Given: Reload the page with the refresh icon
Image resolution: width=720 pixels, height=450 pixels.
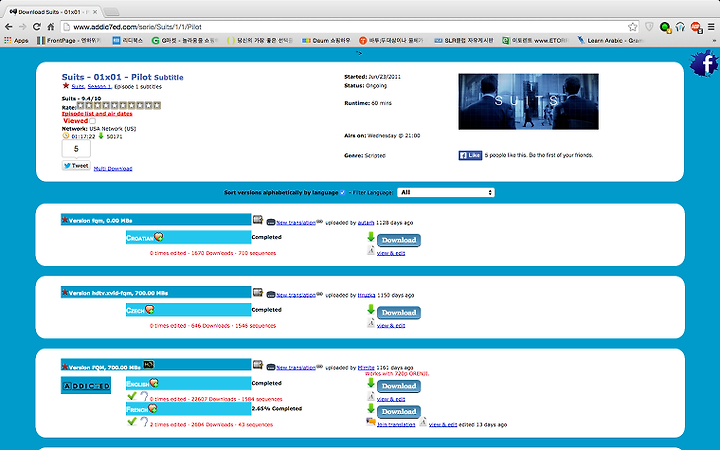Looking at the screenshot, I should click(x=37, y=27).
